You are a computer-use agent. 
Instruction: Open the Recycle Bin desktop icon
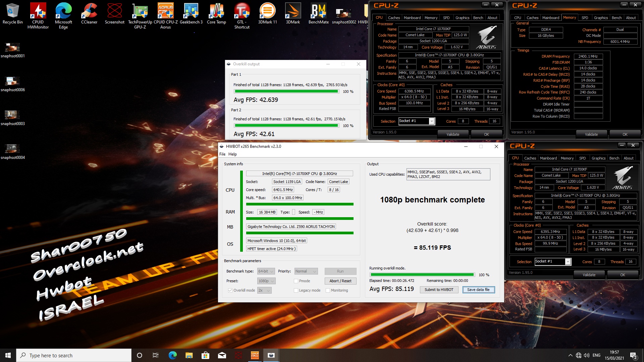(12, 14)
